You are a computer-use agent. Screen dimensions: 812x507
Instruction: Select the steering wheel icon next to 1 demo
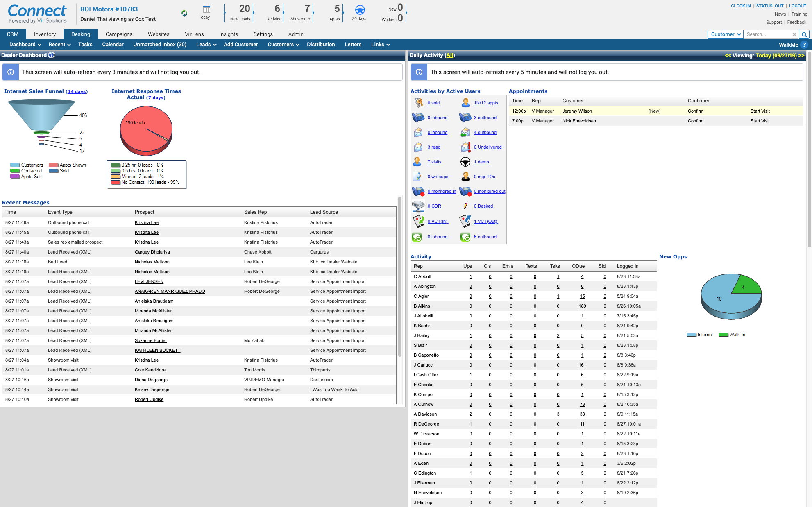(x=465, y=162)
